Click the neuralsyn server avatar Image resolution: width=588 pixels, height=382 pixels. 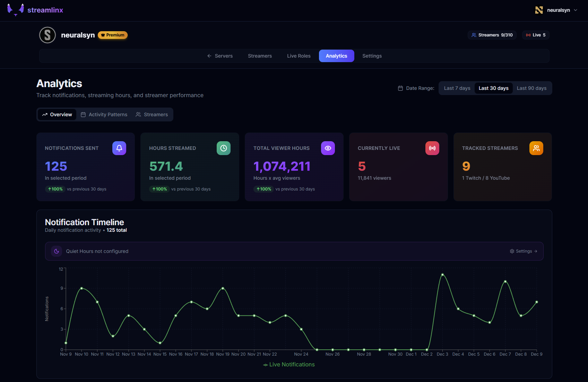(47, 35)
